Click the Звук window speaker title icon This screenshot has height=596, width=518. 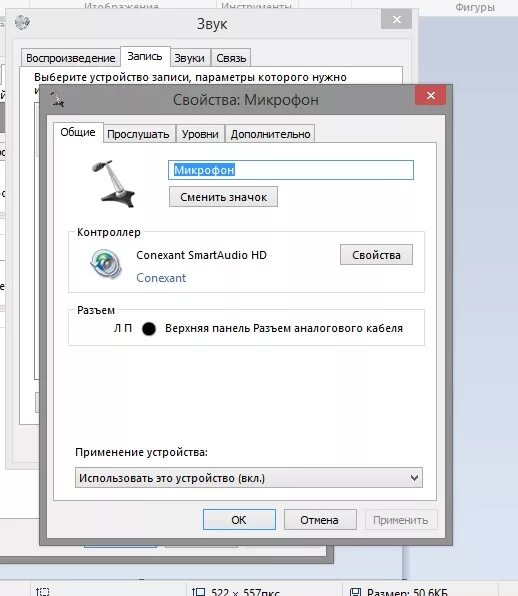tap(22, 22)
